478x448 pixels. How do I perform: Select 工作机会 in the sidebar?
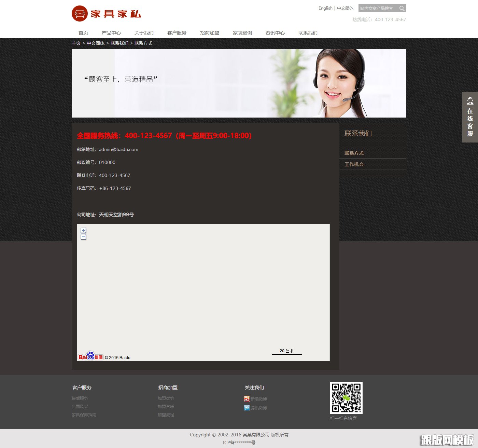[x=354, y=164]
